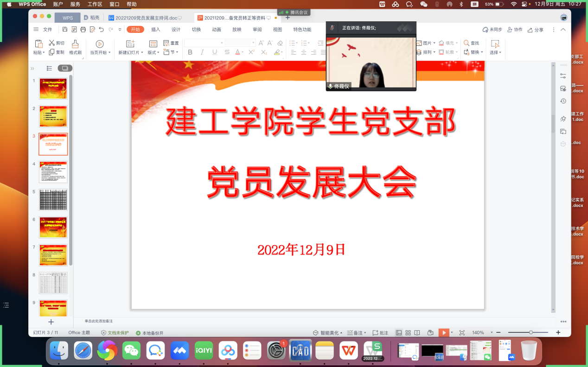Open the sync status (未同步) cloud icon
Image resolution: width=588 pixels, height=367 pixels.
coord(486,30)
